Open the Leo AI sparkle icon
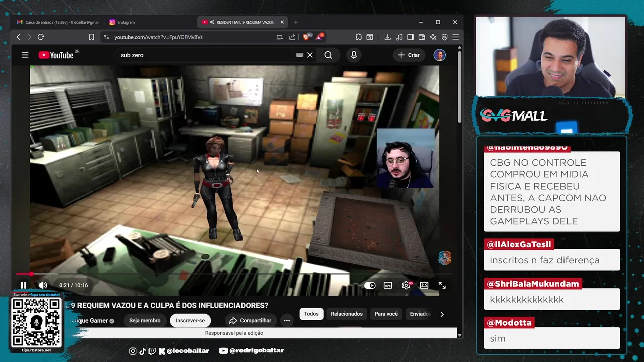This screenshot has height=362, width=644. [x=433, y=37]
